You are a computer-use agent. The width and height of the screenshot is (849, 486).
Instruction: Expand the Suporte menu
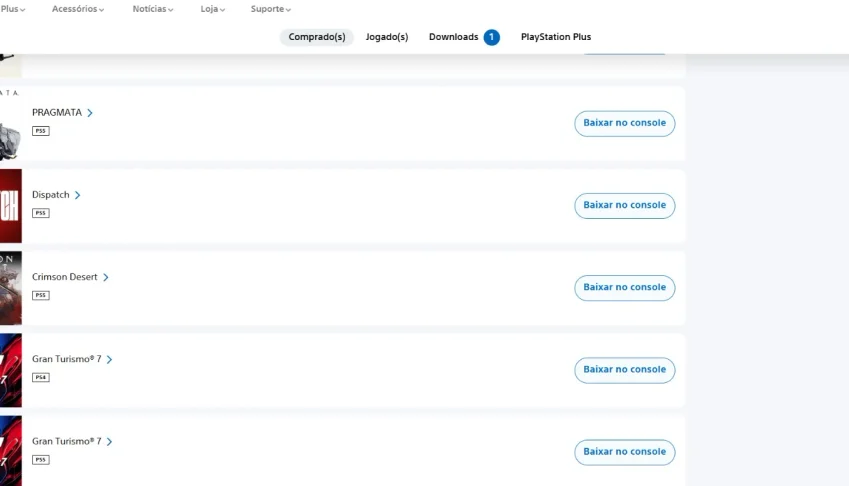(270, 9)
